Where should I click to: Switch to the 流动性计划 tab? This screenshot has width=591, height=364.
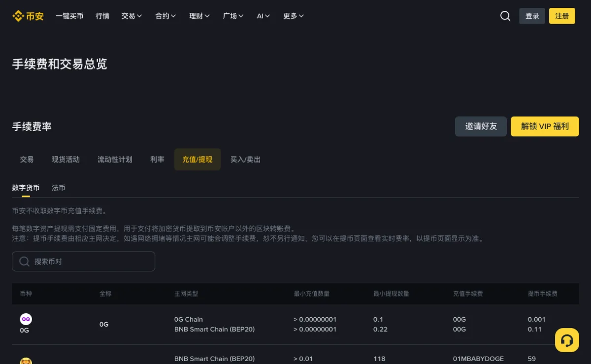tap(115, 160)
